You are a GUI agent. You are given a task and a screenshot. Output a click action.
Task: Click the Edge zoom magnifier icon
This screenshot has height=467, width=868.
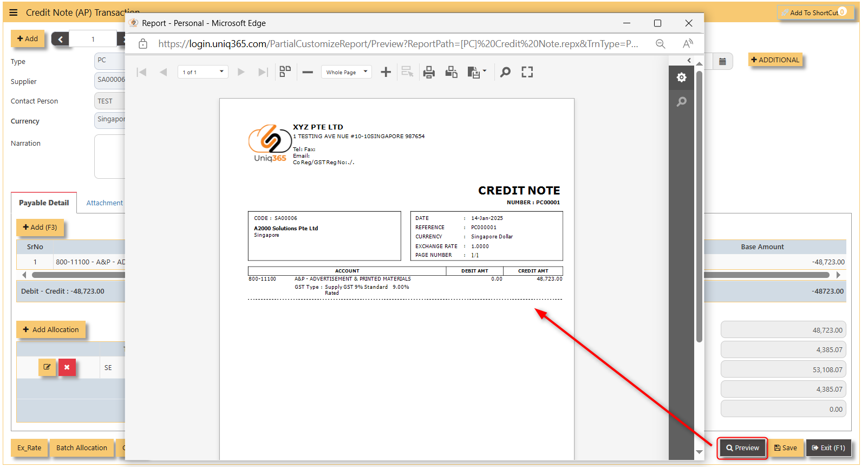(x=660, y=44)
